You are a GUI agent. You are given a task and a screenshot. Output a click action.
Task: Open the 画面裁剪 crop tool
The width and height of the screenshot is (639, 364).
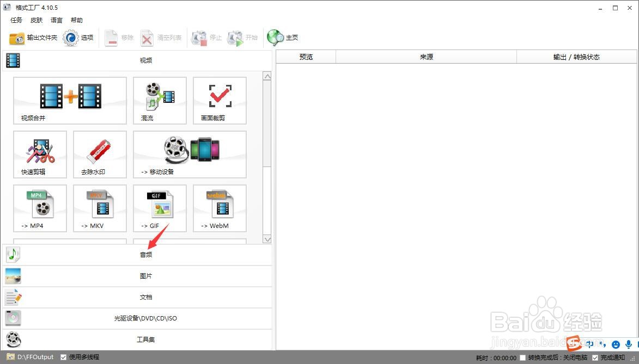(x=220, y=101)
